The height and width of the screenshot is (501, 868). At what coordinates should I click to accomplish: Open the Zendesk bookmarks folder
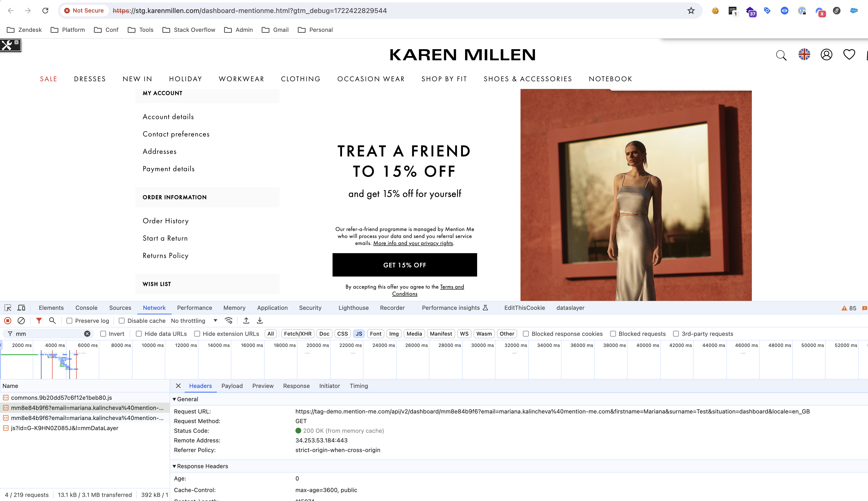(24, 30)
